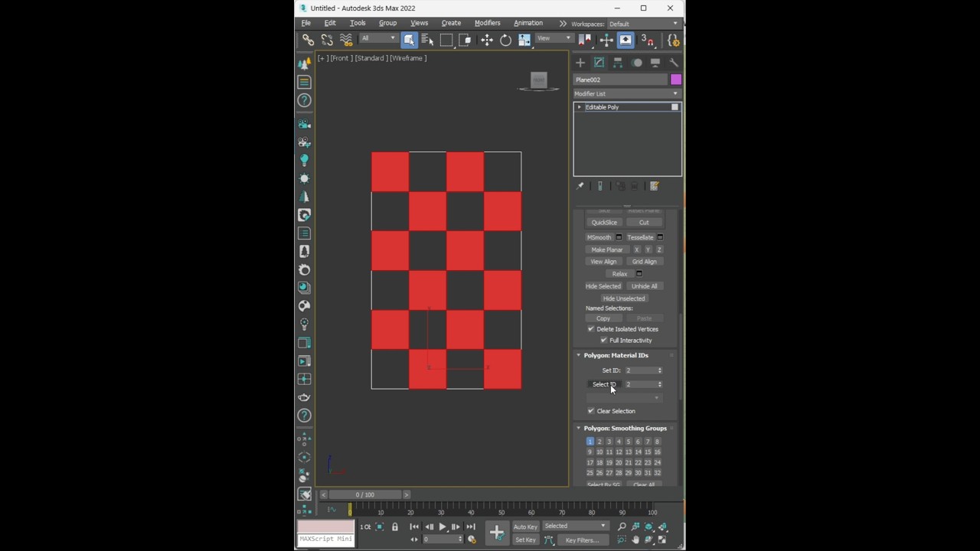
Task: Toggle Keyboard Shortcut Override icon
Action: coord(626,40)
